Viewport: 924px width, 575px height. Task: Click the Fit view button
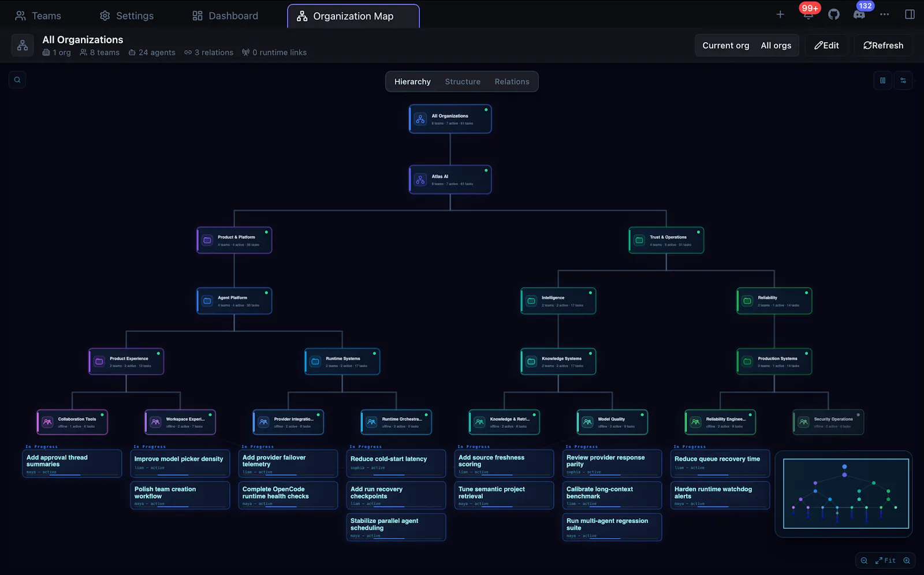(x=885, y=561)
